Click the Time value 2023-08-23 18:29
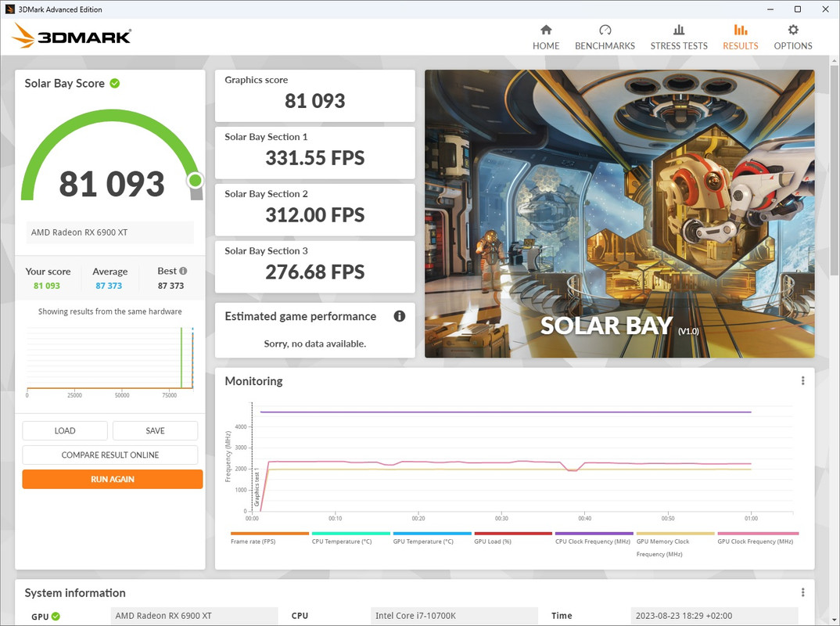 (x=715, y=616)
